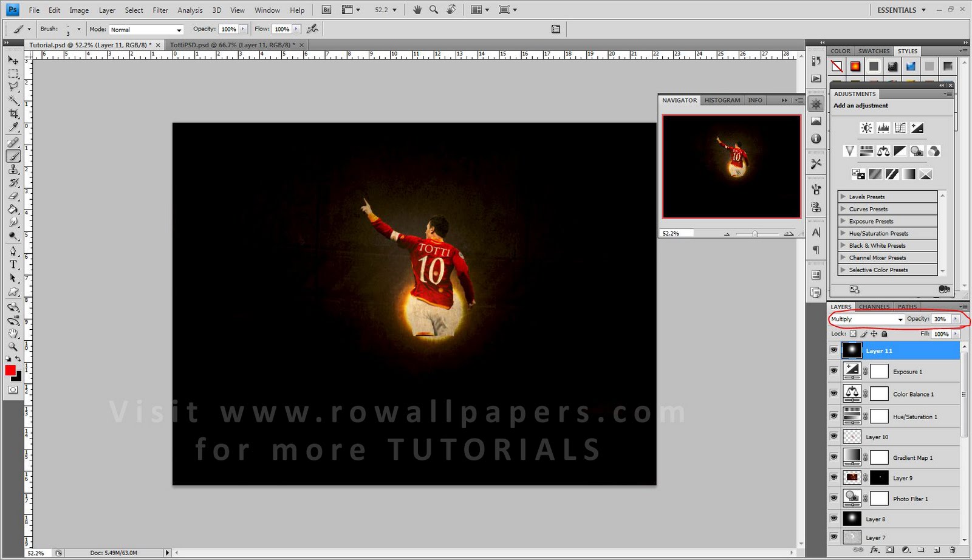
Task: Add a Photo Filter adjustment
Action: (x=917, y=151)
